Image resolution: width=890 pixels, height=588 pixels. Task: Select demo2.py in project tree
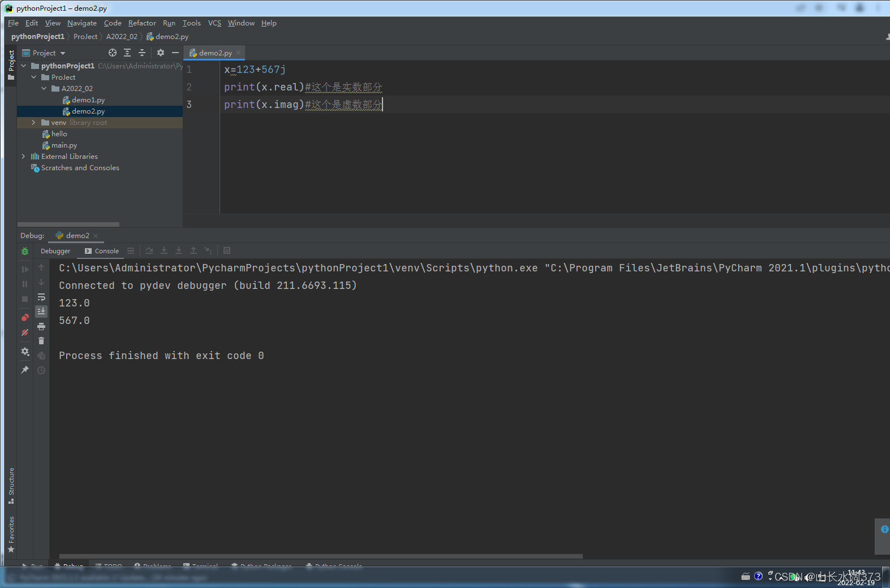84,111
